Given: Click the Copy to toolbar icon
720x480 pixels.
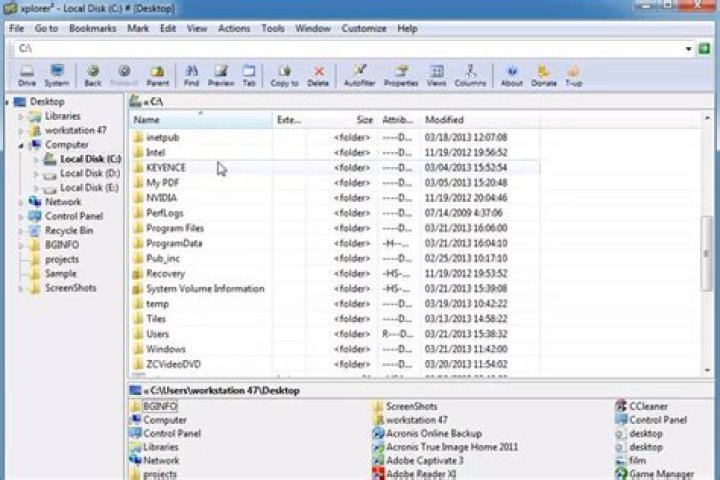Looking at the screenshot, I should [284, 76].
